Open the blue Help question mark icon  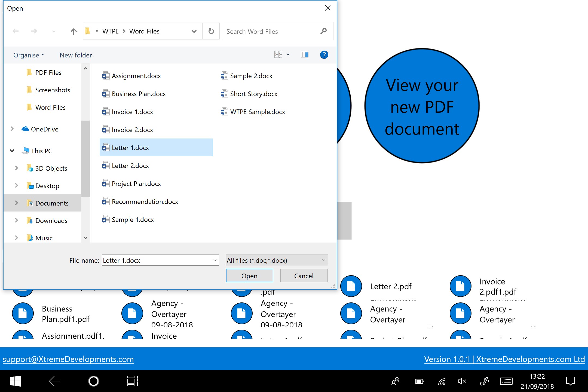point(324,55)
